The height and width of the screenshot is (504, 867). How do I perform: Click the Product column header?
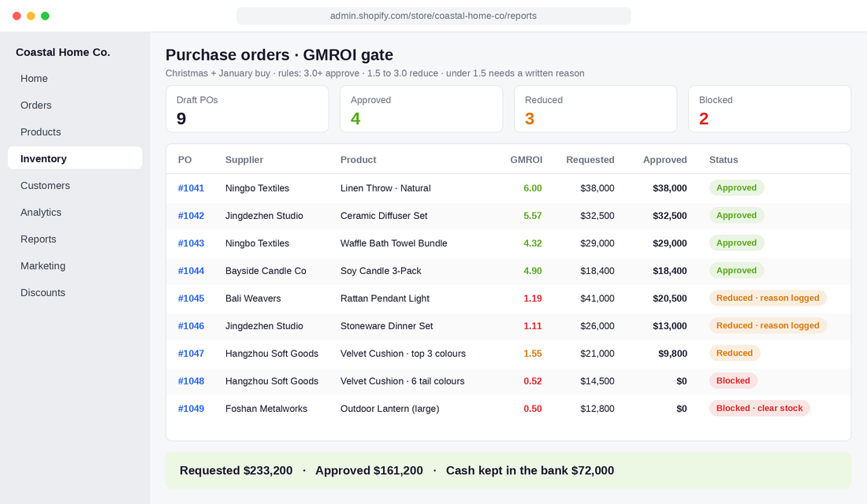[x=359, y=160]
